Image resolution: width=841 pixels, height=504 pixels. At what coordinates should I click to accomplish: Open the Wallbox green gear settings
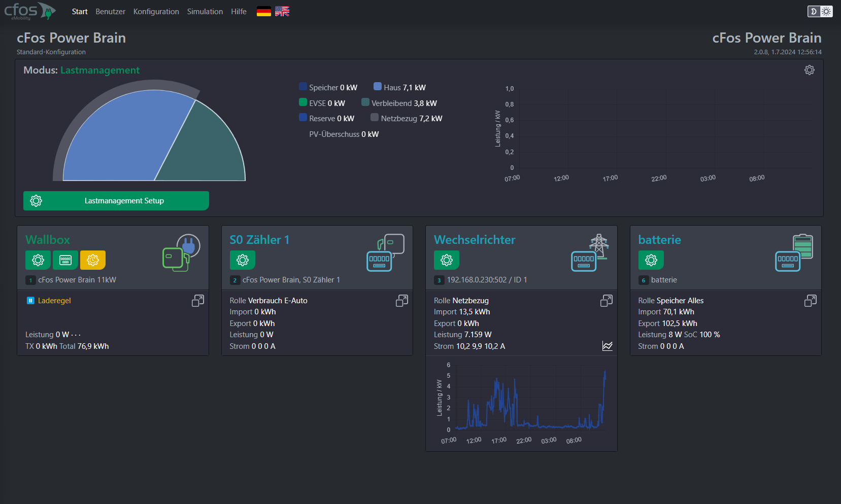[38, 260]
